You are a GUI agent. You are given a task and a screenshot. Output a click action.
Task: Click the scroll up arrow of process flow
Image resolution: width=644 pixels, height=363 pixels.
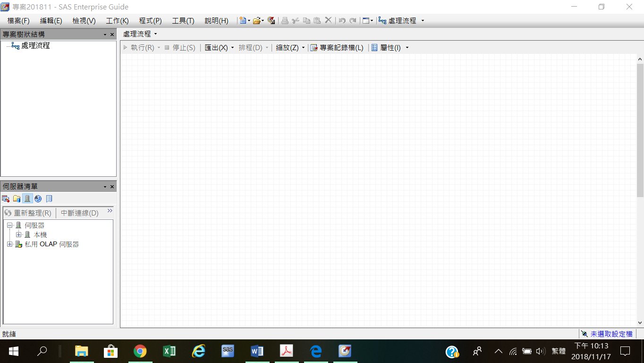coord(640,59)
